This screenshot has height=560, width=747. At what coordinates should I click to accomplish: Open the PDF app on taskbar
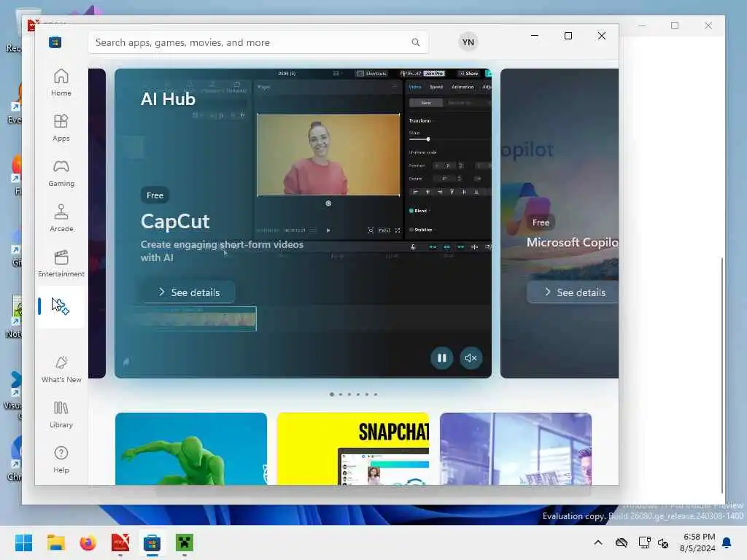click(120, 542)
